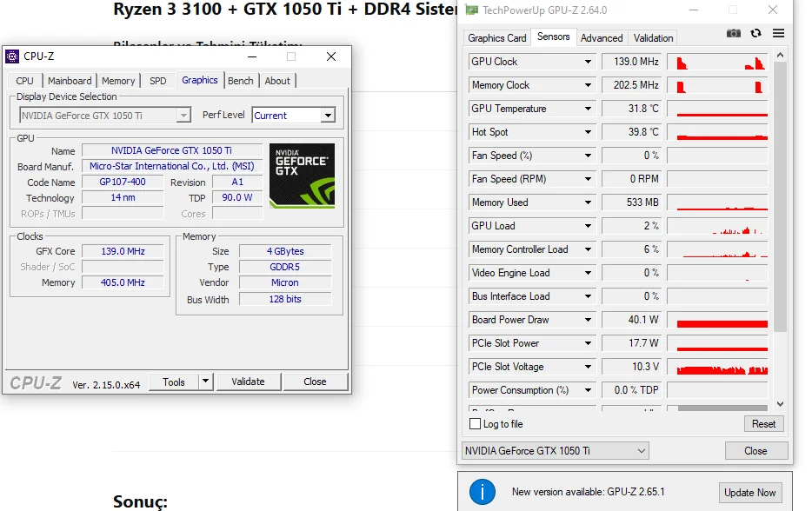Open the Bus Interface Load dropdown
This screenshot has height=511, width=812.
tap(588, 296)
